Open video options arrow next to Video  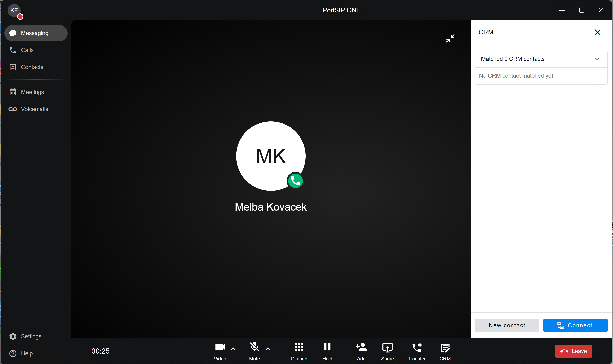point(233,349)
